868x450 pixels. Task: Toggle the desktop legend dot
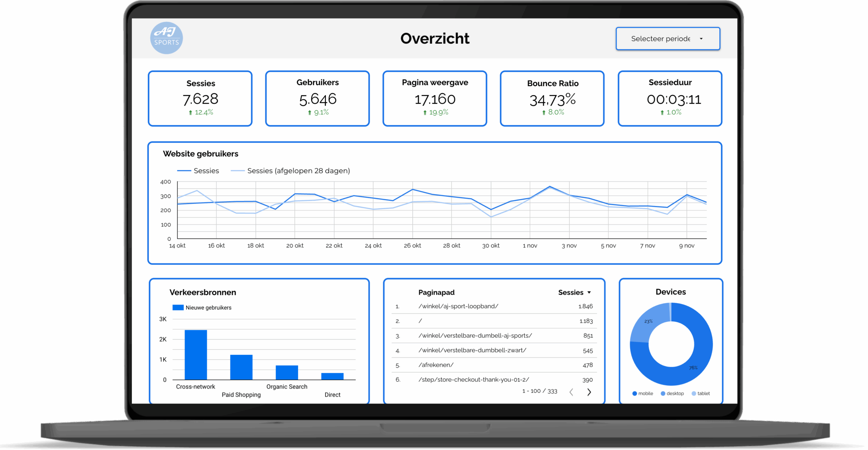[663, 393]
